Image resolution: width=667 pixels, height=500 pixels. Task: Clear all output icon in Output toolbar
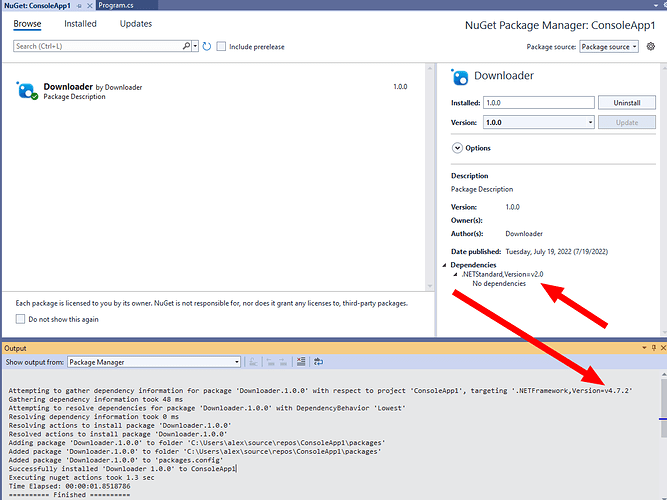pos(301,362)
